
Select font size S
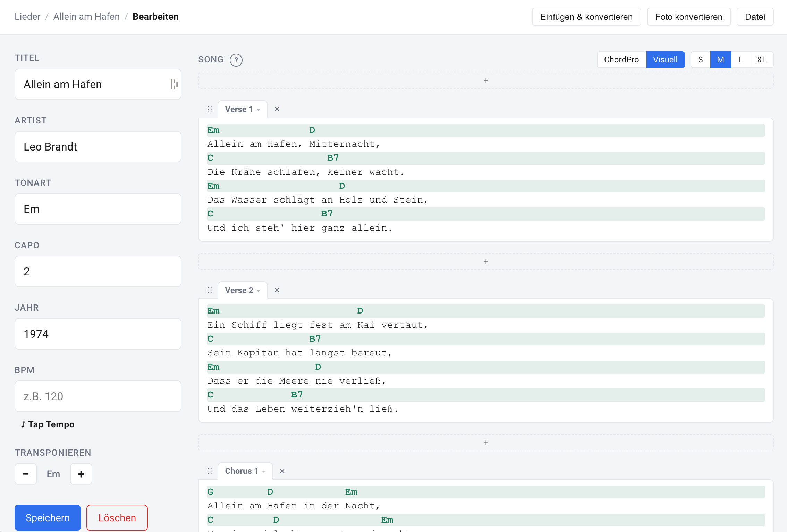pyautogui.click(x=700, y=59)
